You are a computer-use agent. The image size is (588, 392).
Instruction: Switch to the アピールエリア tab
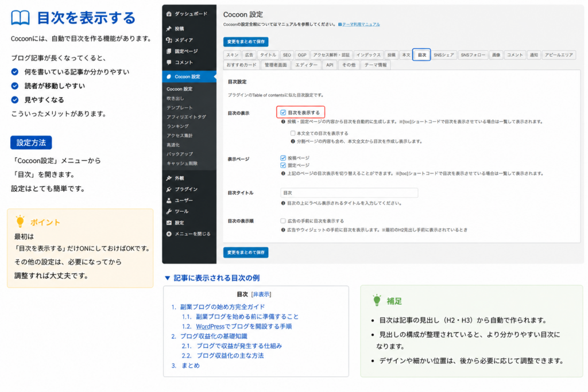click(559, 55)
